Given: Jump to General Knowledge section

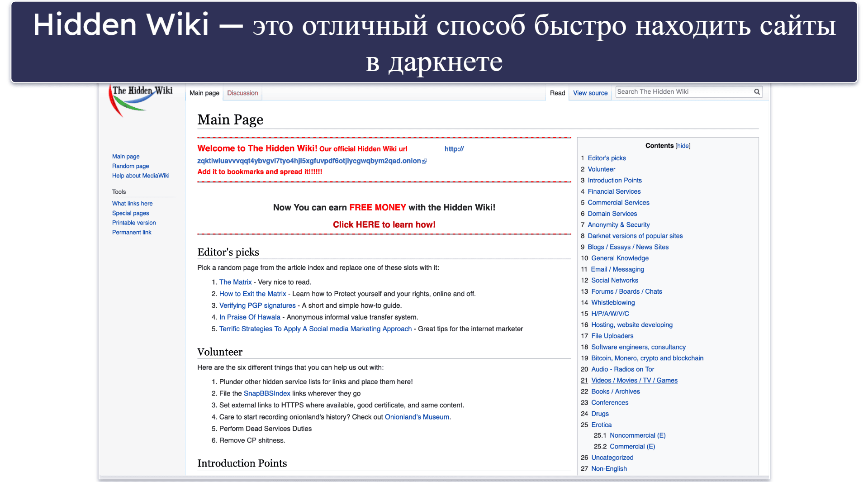Looking at the screenshot, I should (620, 258).
